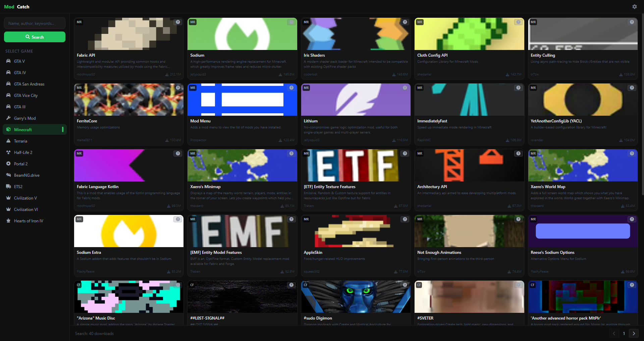Click the help icon on YetAnotherConfigLib card
644x341 pixels.
(x=632, y=88)
